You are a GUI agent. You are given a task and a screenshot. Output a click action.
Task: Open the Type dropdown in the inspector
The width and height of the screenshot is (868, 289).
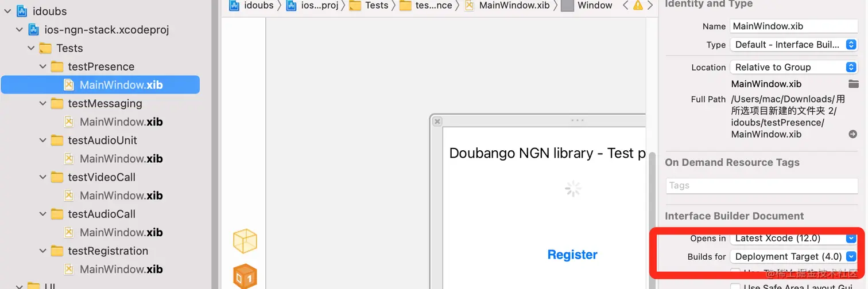793,44
